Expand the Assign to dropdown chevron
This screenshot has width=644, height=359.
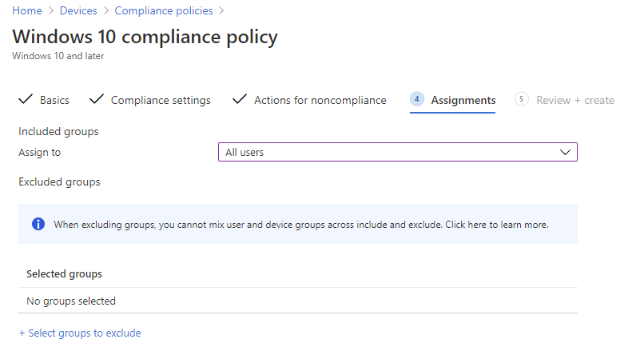(565, 152)
